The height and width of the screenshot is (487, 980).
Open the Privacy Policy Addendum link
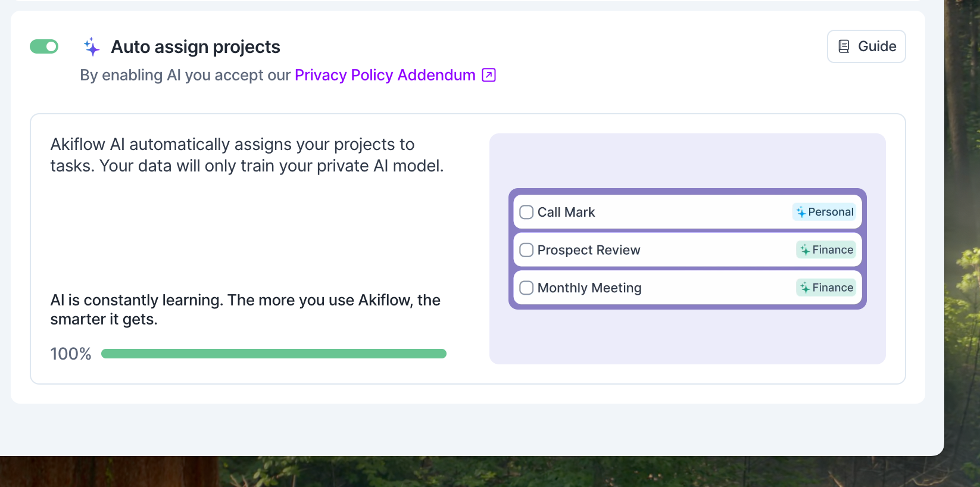(385, 75)
